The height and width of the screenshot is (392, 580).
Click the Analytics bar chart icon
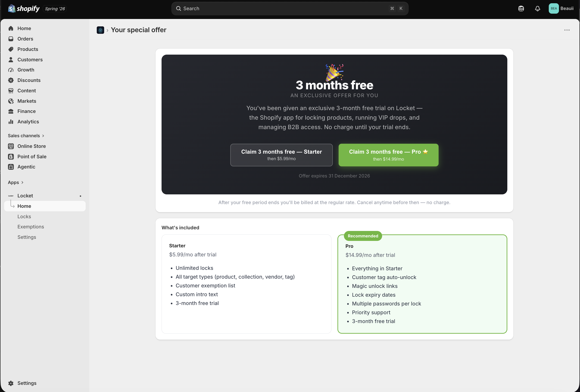[11, 122]
